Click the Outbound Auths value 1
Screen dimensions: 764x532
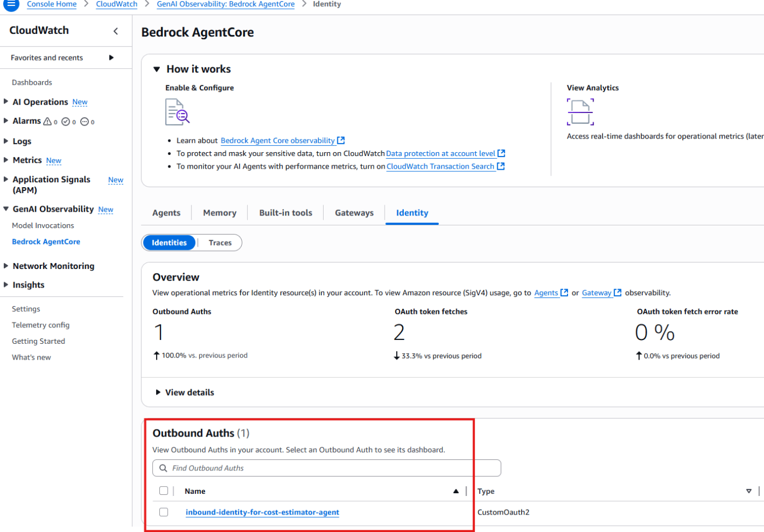click(159, 332)
